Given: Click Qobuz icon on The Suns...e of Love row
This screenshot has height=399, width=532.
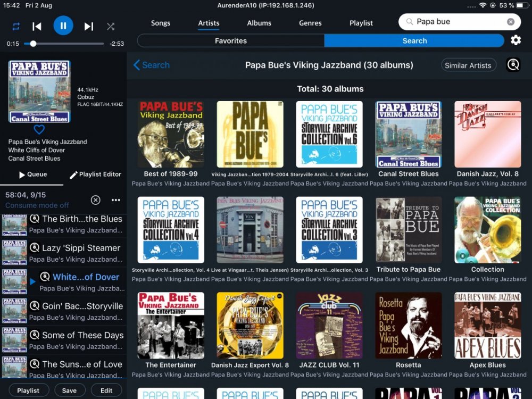Looking at the screenshot, I should point(34,364).
